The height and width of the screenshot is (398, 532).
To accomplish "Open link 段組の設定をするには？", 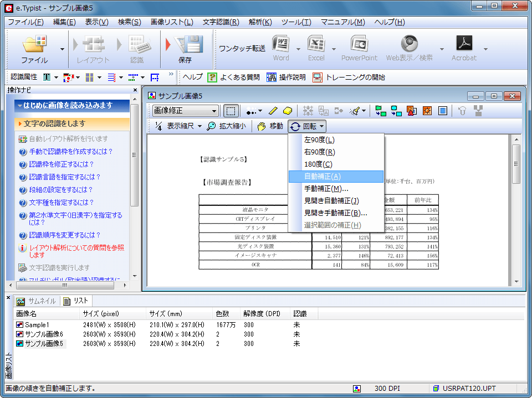I will pyautogui.click(x=61, y=190).
